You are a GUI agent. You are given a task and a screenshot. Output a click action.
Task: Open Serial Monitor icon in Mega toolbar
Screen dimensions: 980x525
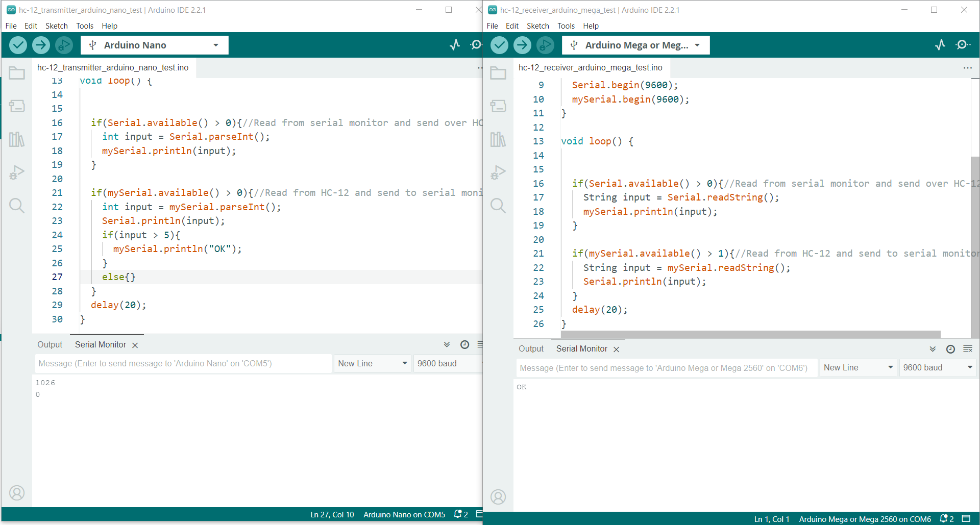[x=963, y=45]
